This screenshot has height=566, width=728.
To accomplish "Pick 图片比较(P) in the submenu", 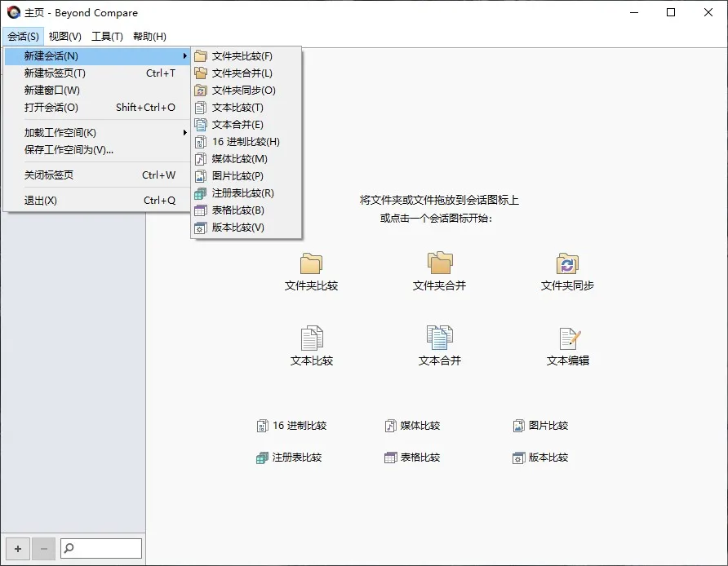I will [246, 176].
